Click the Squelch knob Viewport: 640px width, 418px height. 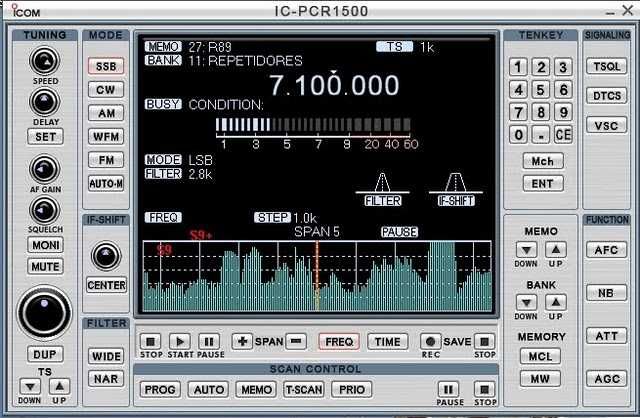click(x=44, y=210)
